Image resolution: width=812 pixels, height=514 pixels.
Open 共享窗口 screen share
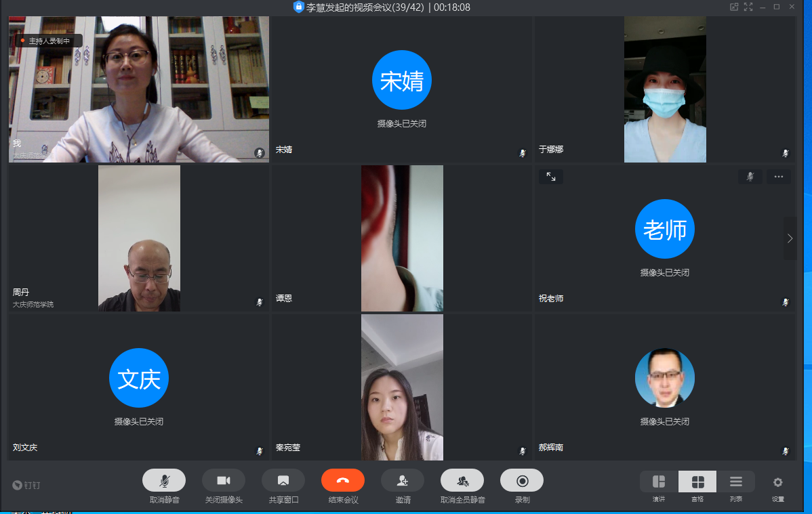283,480
